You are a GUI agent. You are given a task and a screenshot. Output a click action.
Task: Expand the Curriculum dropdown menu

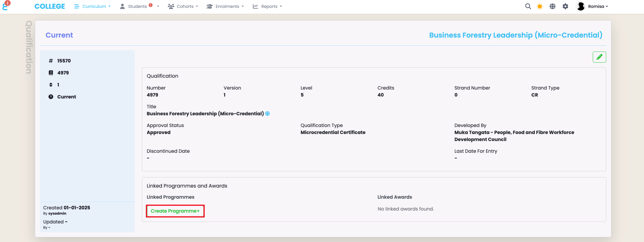click(92, 7)
